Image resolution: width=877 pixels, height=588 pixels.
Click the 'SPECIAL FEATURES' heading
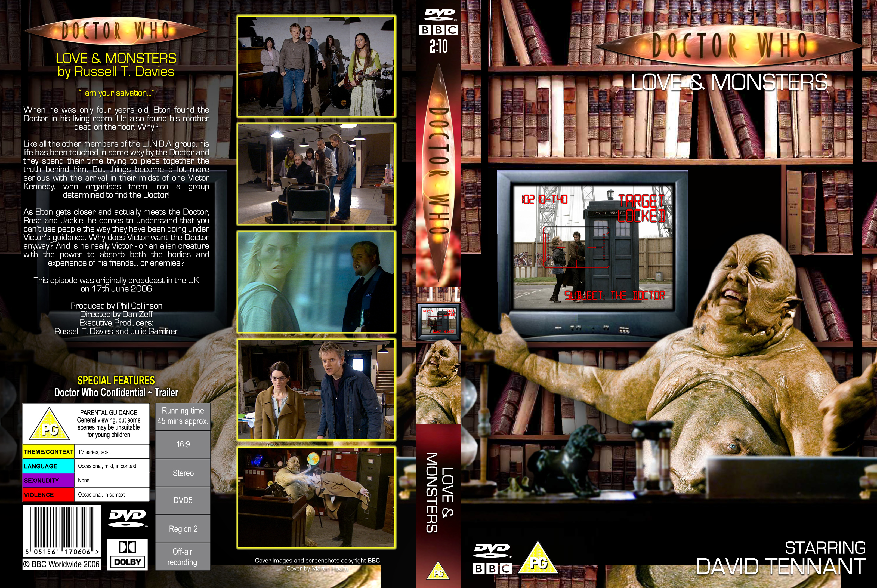(x=116, y=380)
